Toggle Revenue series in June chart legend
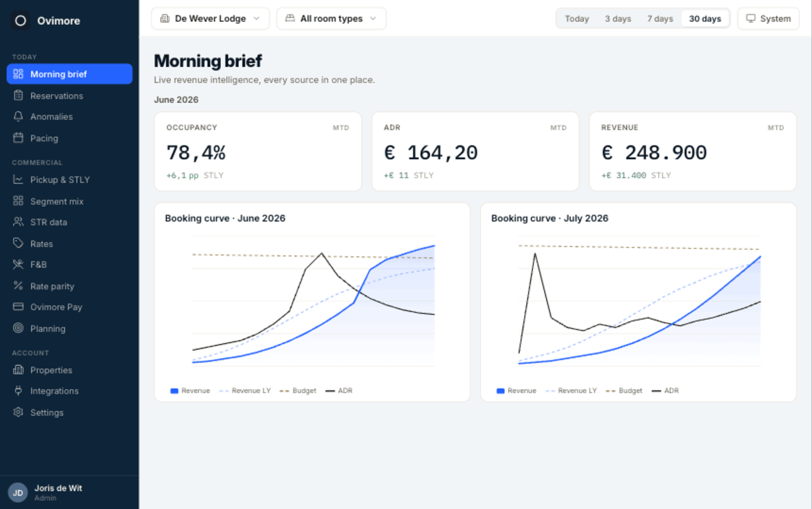Image resolution: width=812 pixels, height=509 pixels. (190, 391)
